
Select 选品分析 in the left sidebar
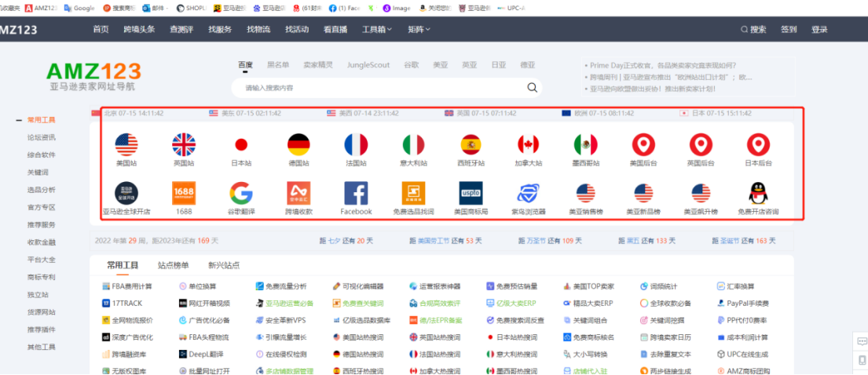tap(42, 190)
